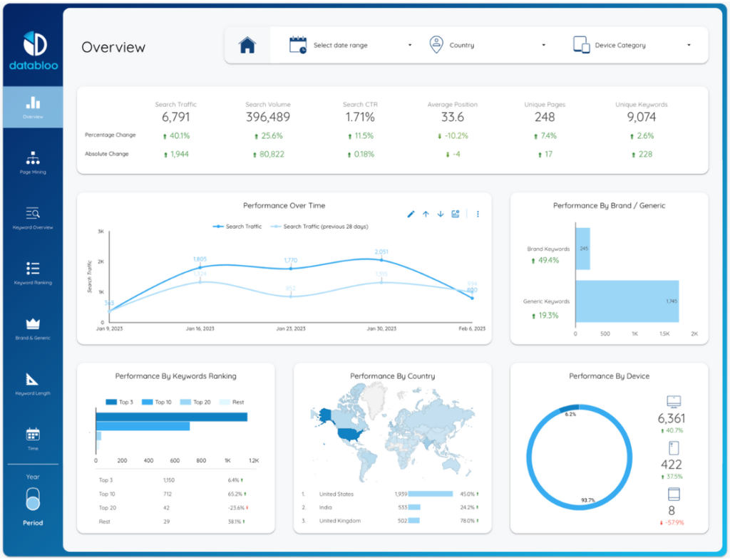
Task: Open the Page Mining section
Action: (x=32, y=162)
